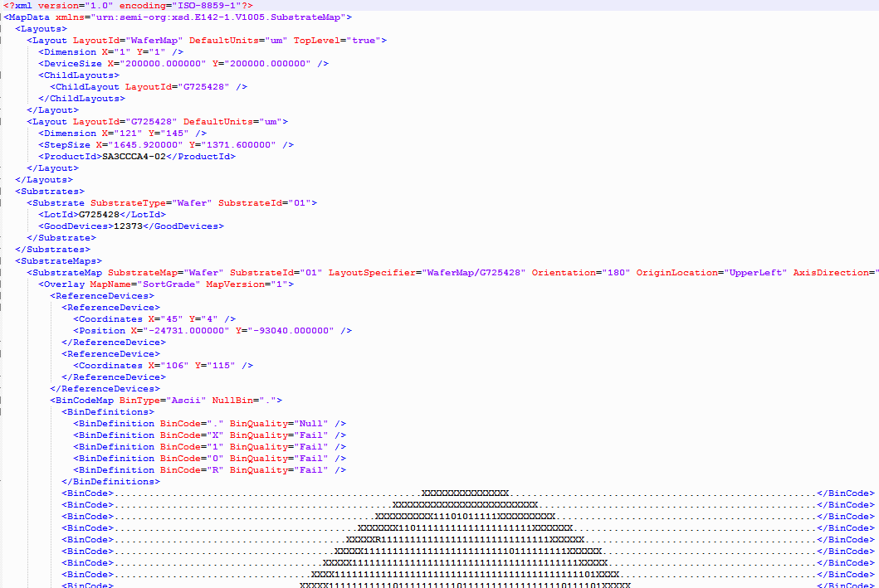
Task: Select the Coordinates Y value "115"
Action: pos(221,366)
